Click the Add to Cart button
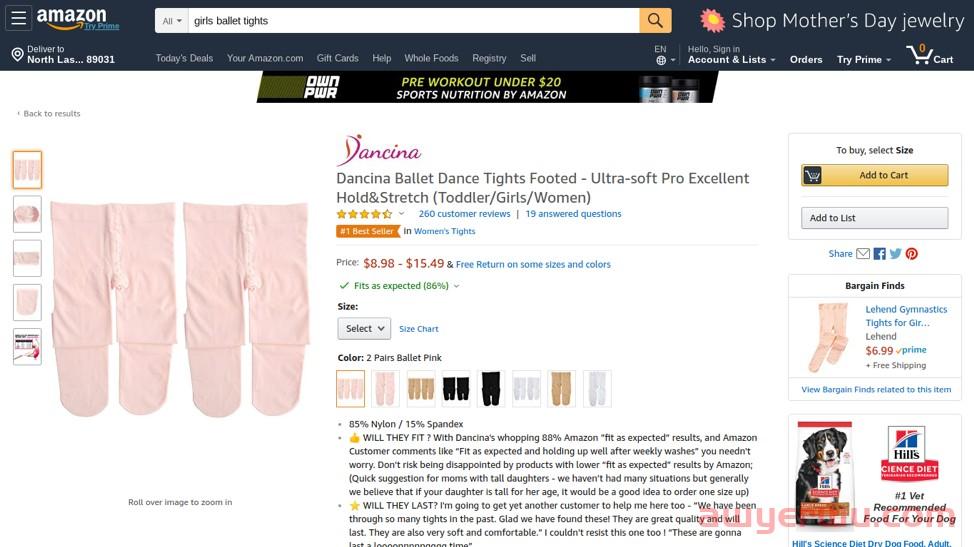The image size is (974, 547). point(875,175)
